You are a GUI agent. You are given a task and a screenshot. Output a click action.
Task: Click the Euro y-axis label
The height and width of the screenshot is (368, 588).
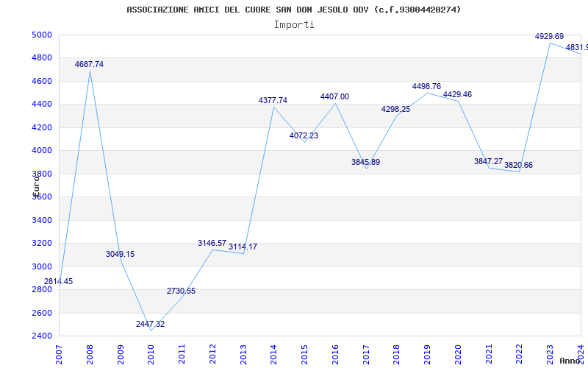tap(36, 185)
